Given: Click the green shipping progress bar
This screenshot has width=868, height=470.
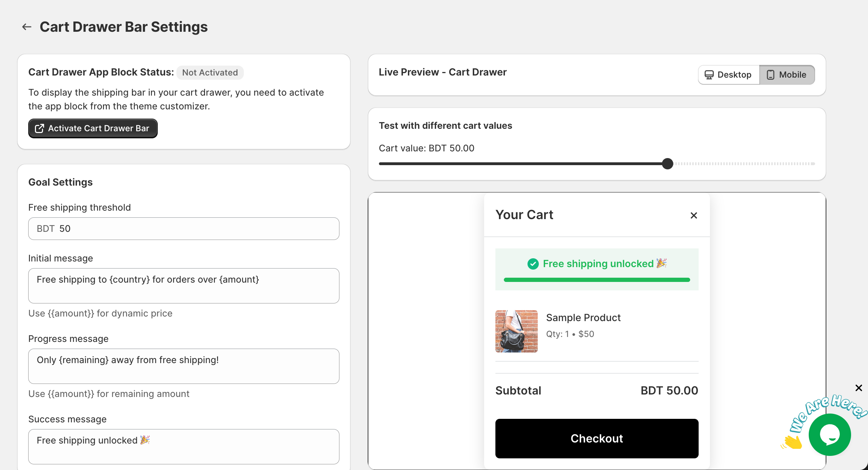Looking at the screenshot, I should click(597, 280).
